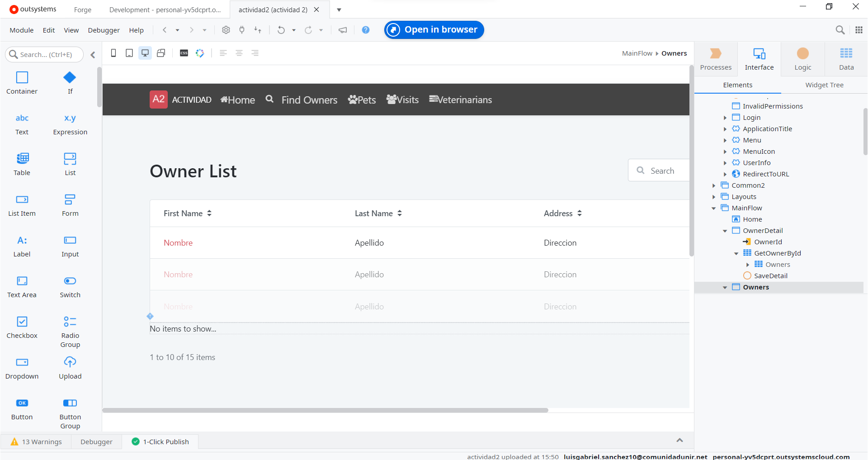The height and width of the screenshot is (460, 868).
Task: Switch to the Widget Tree tab
Action: [824, 85]
